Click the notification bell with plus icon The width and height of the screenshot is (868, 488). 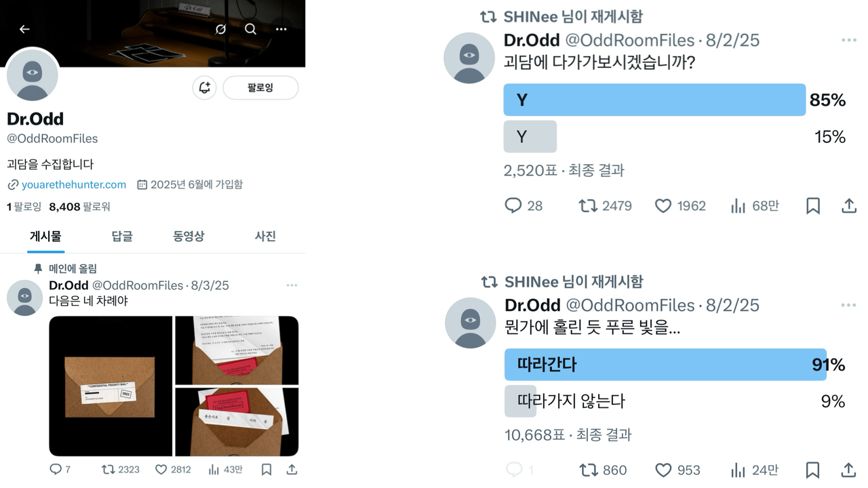tap(204, 87)
